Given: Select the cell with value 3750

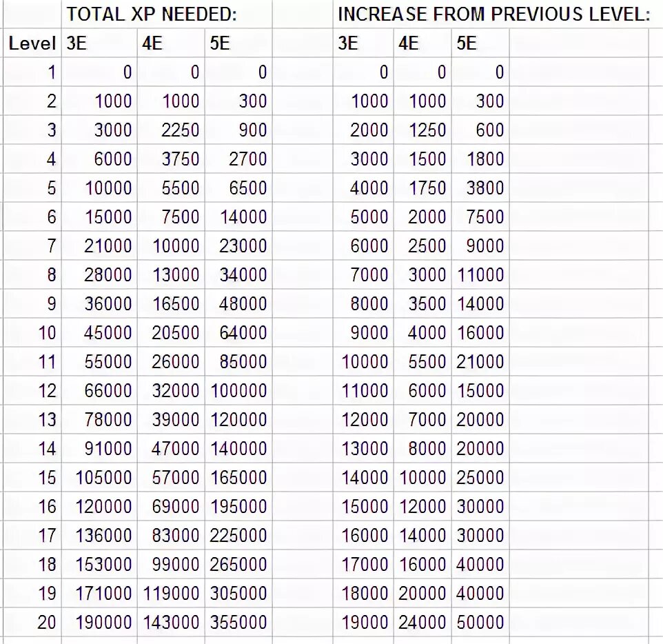Looking at the screenshot, I should 171,159.
